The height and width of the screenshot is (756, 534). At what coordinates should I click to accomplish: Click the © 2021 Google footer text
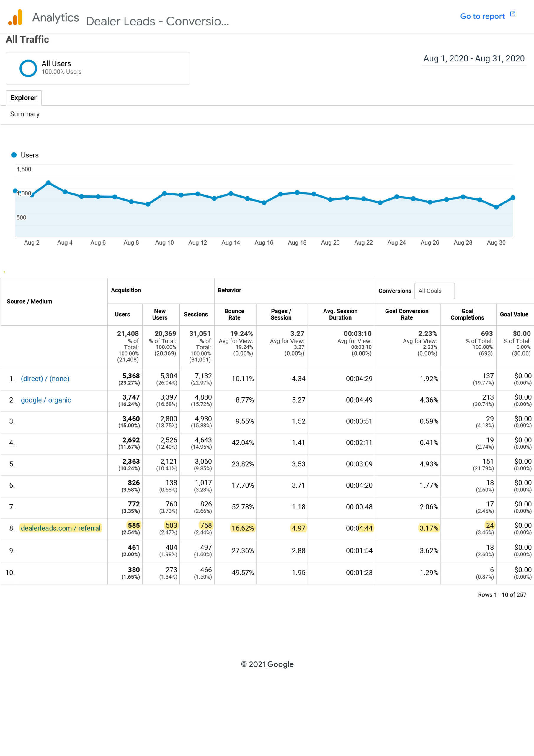click(267, 664)
